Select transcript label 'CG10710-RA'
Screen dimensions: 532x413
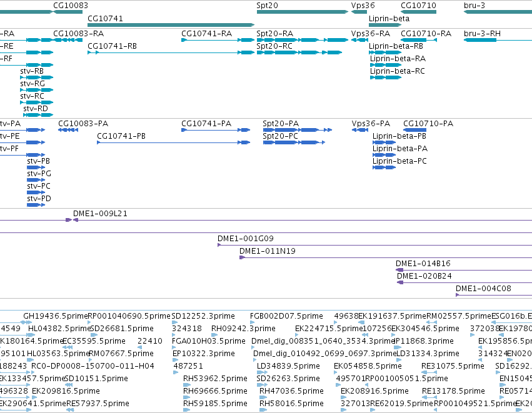(x=426, y=34)
